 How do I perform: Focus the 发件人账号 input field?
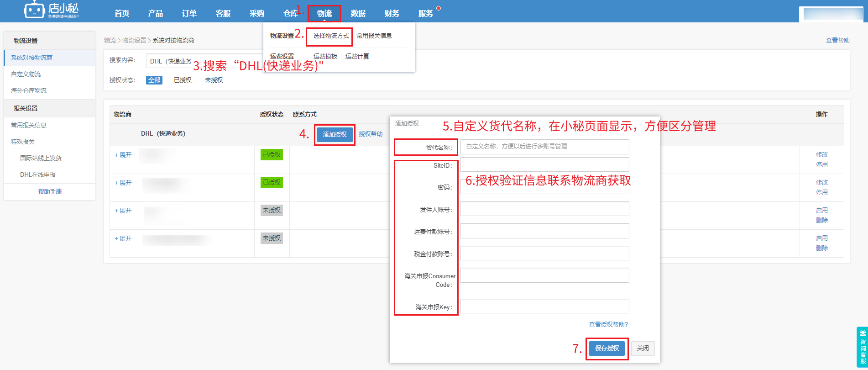point(545,209)
